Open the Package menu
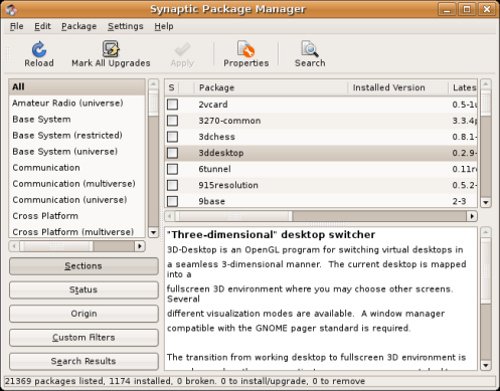This screenshot has width=500, height=391. point(79,26)
